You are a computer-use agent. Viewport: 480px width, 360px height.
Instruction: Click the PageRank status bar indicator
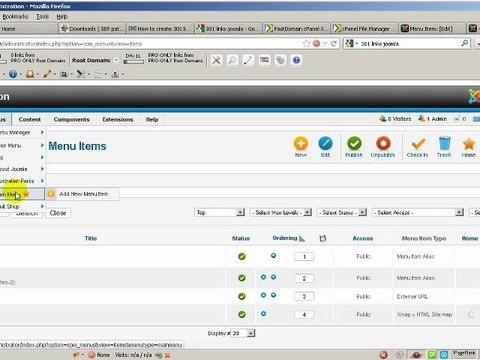click(x=464, y=354)
